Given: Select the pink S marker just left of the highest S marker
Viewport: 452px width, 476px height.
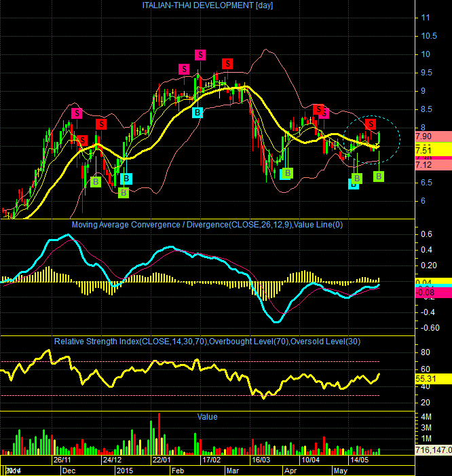Looking at the screenshot, I should click(x=184, y=69).
